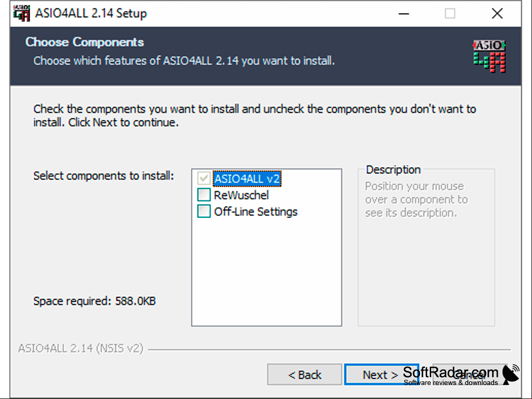Screen dimensions: 532x399
Task: Click the Description panel text
Action: (x=416, y=199)
